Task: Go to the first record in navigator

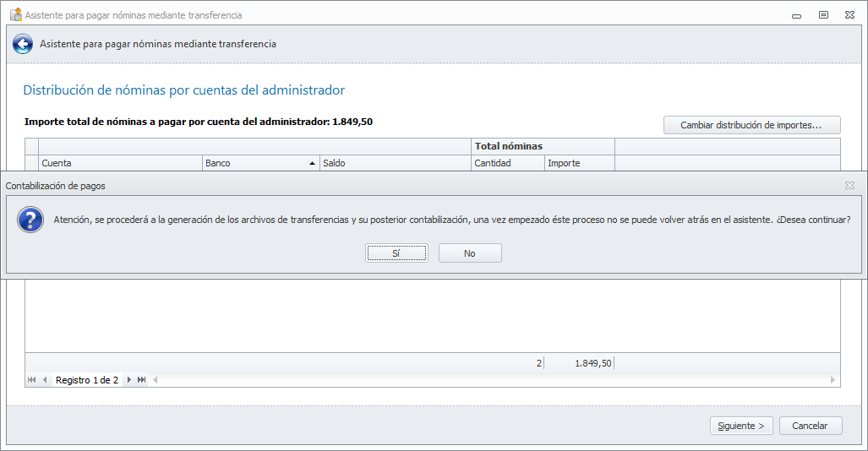Action: coord(31,379)
